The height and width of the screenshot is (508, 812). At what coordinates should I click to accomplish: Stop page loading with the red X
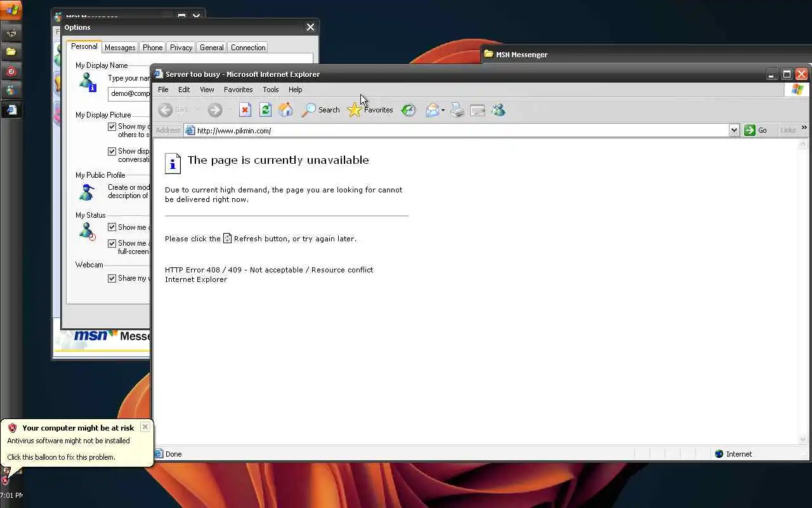click(x=245, y=110)
